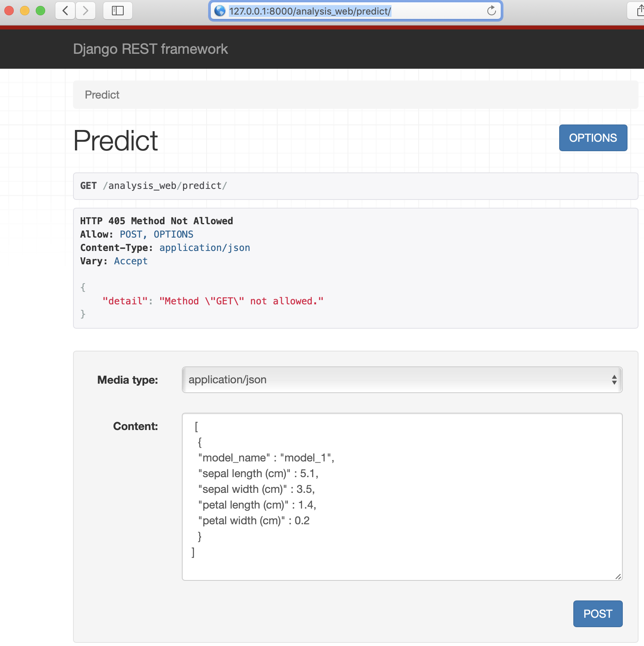Click the blue OPTIONS button

[593, 138]
